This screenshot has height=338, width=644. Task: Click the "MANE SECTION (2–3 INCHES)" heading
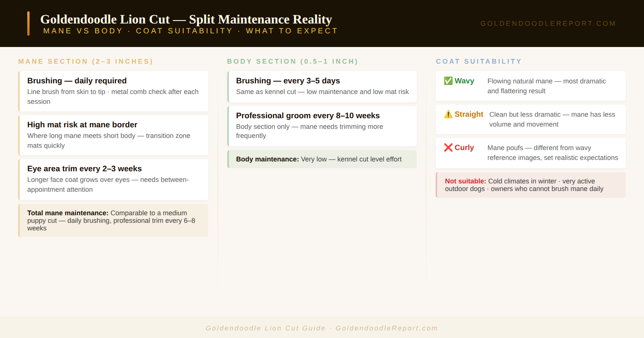tap(86, 61)
